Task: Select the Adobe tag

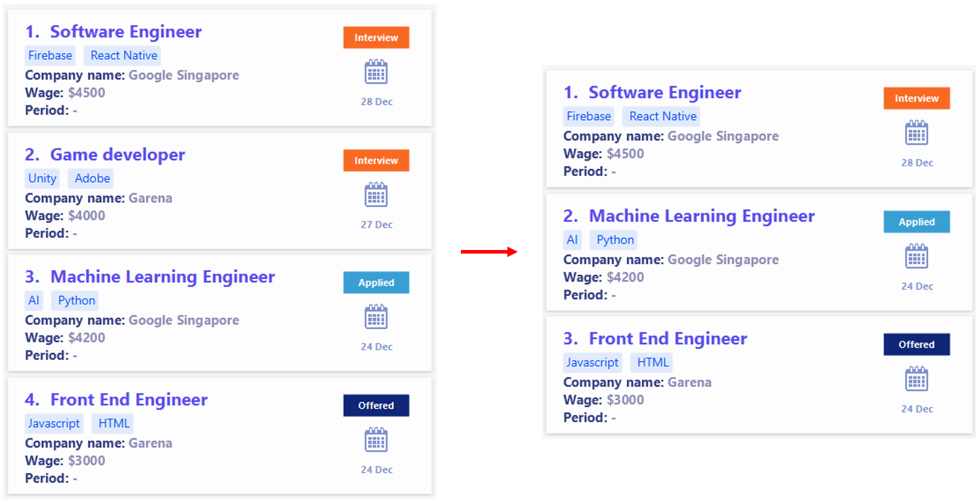Action: (92, 178)
